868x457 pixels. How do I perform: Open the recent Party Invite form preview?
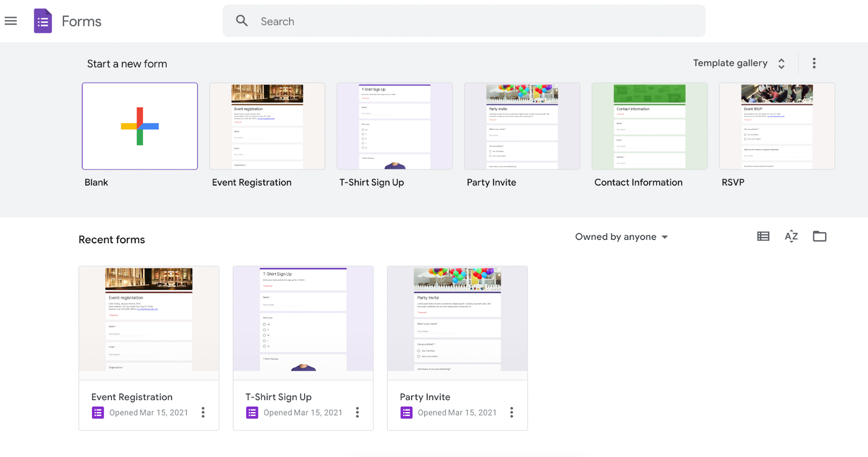(x=457, y=323)
